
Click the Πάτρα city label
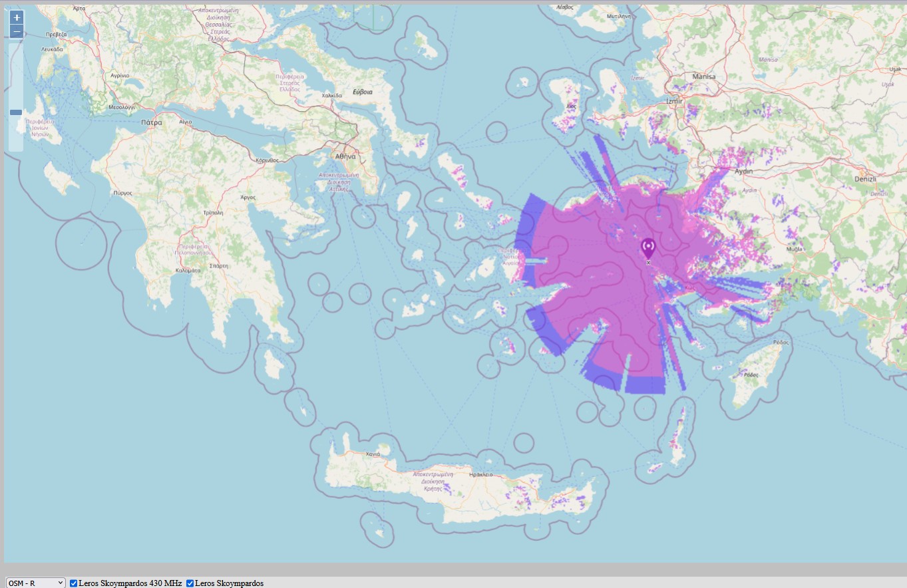152,122
